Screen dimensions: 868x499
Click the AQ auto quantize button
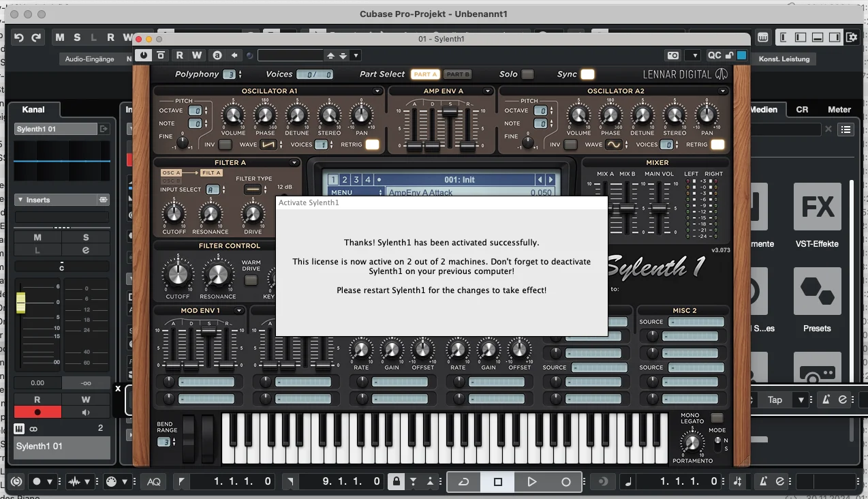154,482
